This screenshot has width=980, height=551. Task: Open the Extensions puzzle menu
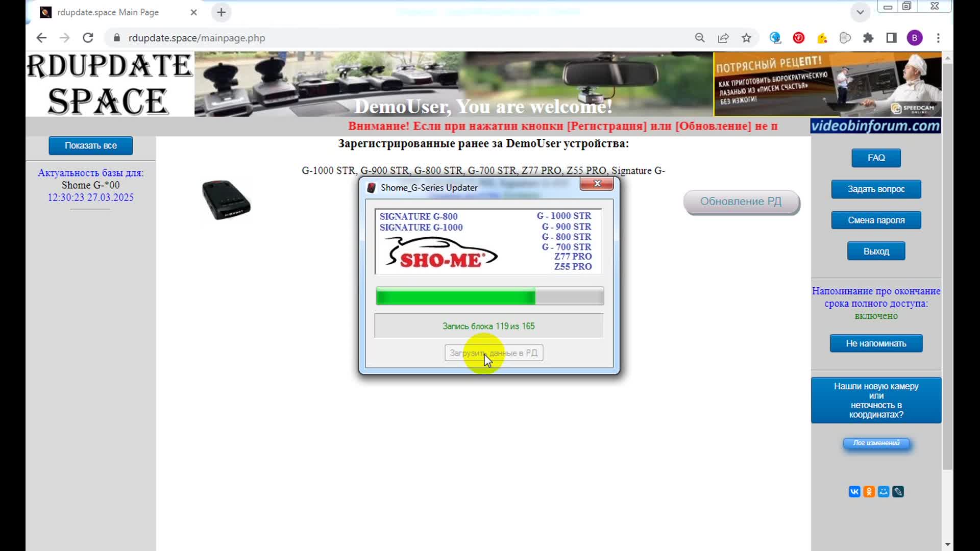point(868,38)
